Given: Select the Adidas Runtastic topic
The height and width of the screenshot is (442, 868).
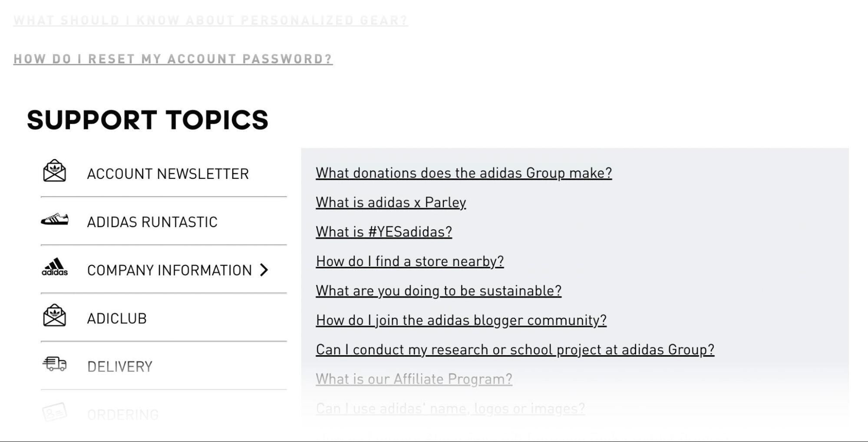Looking at the screenshot, I should [x=152, y=222].
